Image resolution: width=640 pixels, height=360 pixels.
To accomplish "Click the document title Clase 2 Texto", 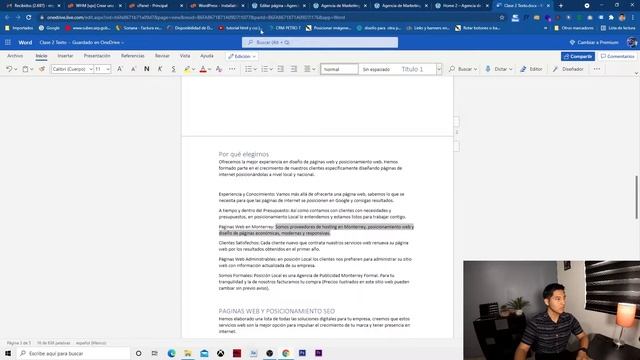I will (x=53, y=42).
